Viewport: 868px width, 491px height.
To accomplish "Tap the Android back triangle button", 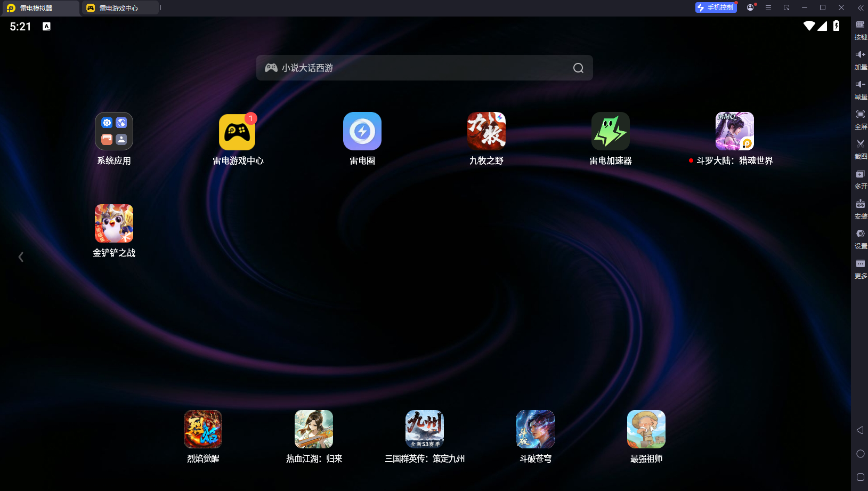I will 860,430.
